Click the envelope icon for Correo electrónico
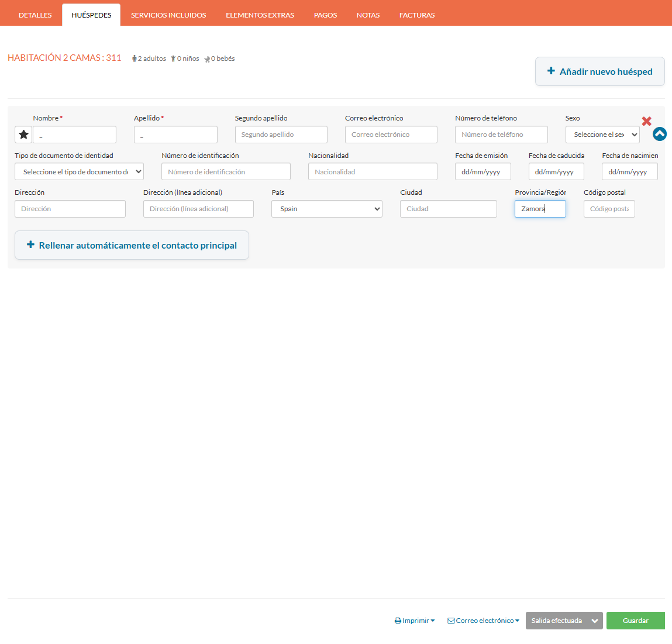Screen dimensions: 672x644 [451, 621]
